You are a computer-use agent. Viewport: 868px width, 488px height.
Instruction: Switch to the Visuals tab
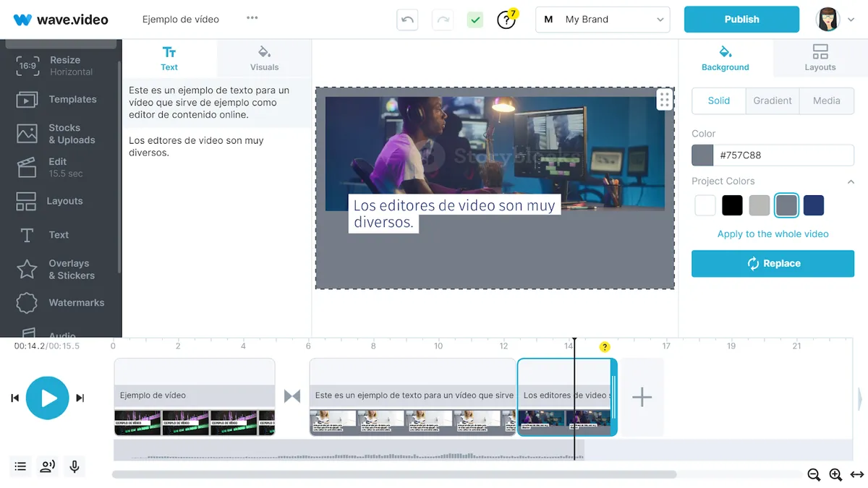(264, 59)
